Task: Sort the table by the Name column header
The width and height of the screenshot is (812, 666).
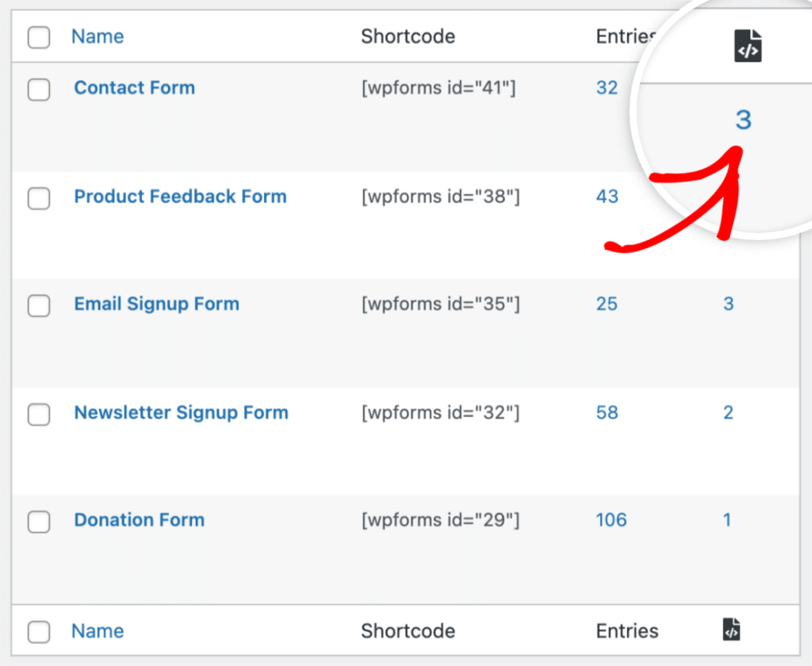Action: pyautogui.click(x=97, y=36)
